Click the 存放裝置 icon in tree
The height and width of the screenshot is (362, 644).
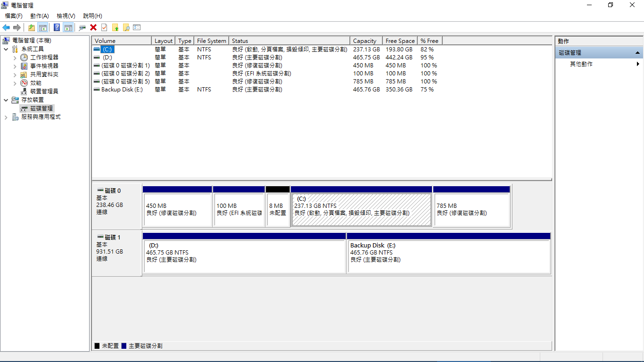15,100
